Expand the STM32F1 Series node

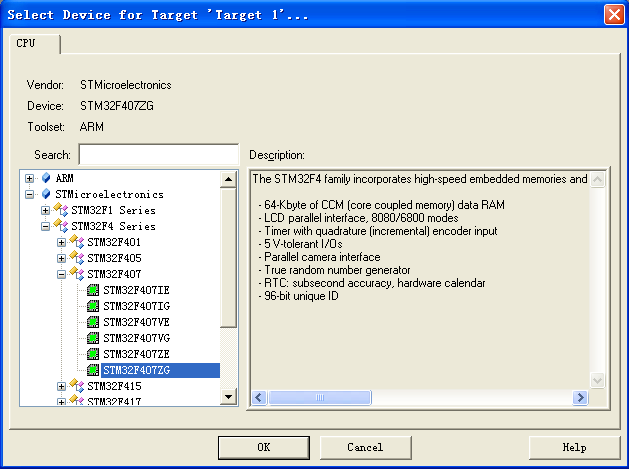[x=45, y=210]
